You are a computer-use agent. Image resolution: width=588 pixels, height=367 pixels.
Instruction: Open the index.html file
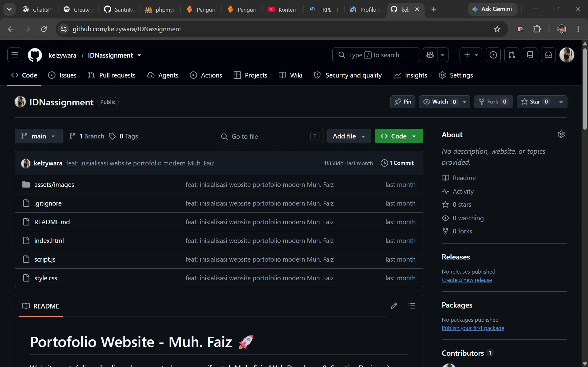49,241
